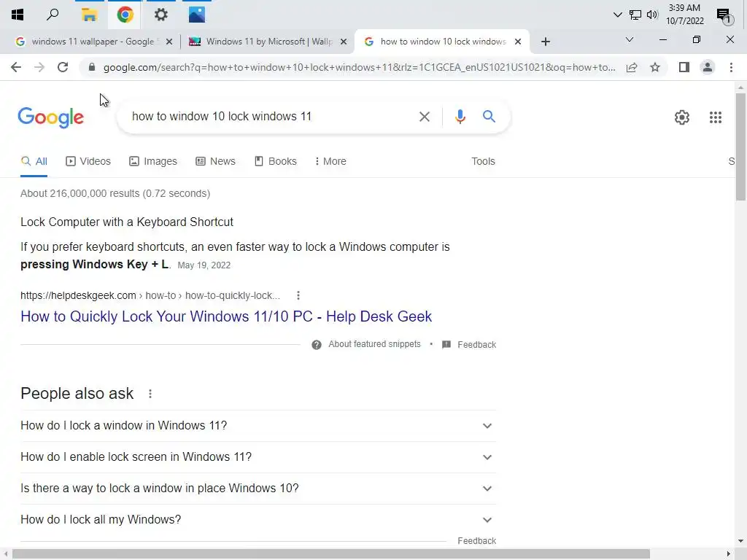Click the vertical scrollbar thumb

[740, 147]
